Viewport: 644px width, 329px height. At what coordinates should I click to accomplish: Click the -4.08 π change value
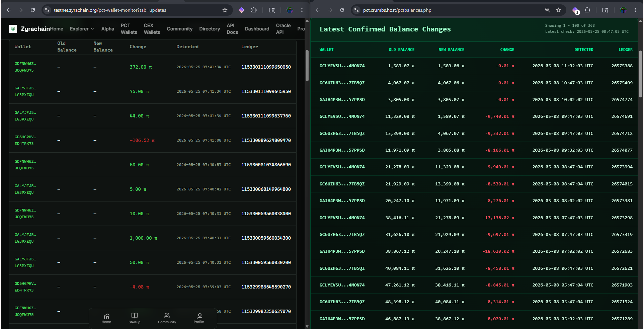coord(139,287)
